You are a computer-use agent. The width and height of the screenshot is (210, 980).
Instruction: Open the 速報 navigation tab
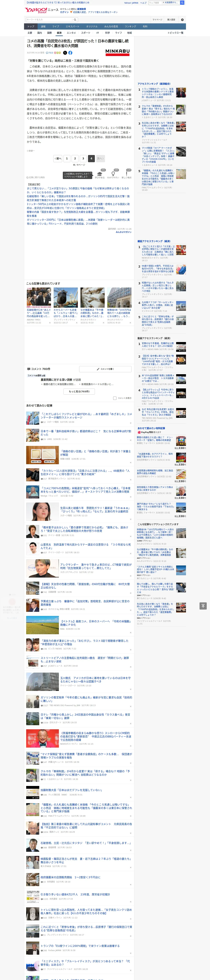click(x=43, y=27)
